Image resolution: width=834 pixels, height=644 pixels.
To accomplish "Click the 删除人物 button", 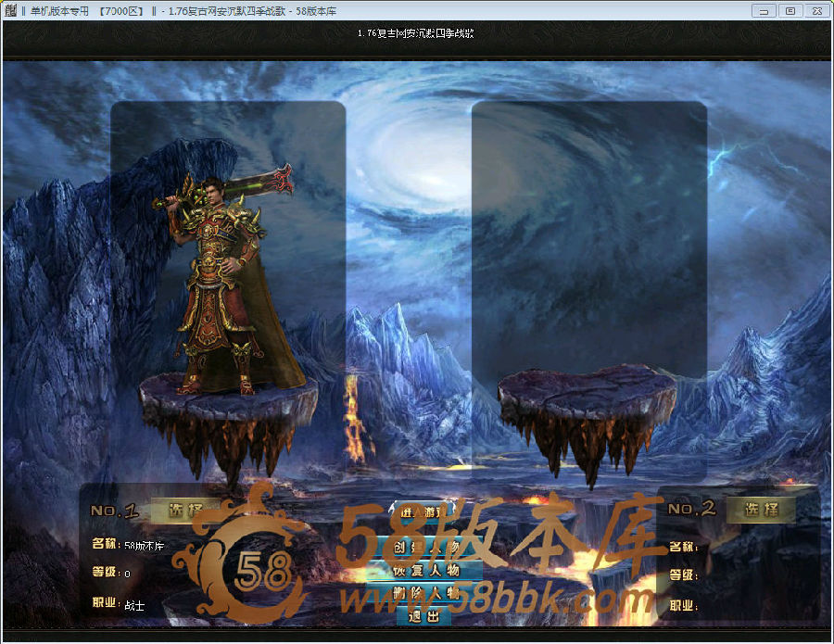I will (425, 593).
